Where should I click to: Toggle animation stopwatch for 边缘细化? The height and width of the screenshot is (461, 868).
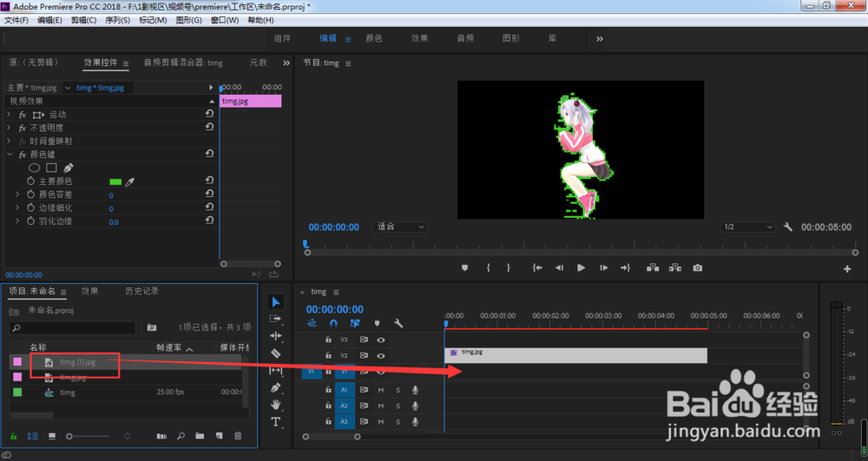coord(31,207)
